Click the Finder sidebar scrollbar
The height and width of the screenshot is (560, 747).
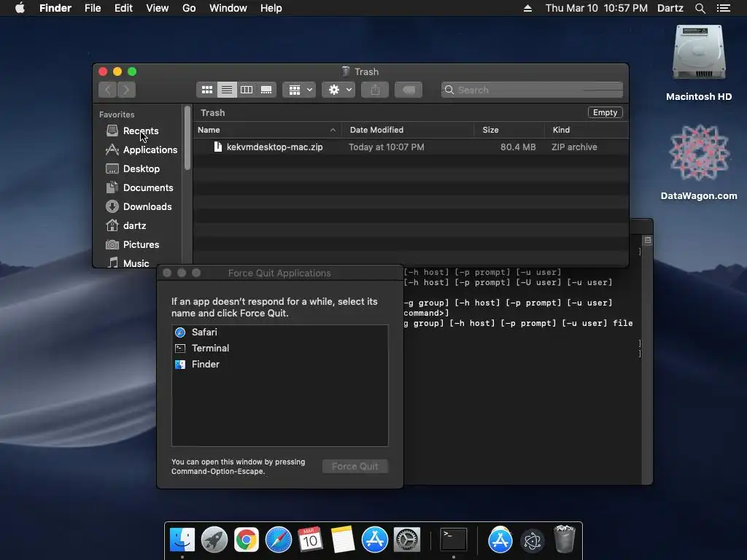coord(187,138)
